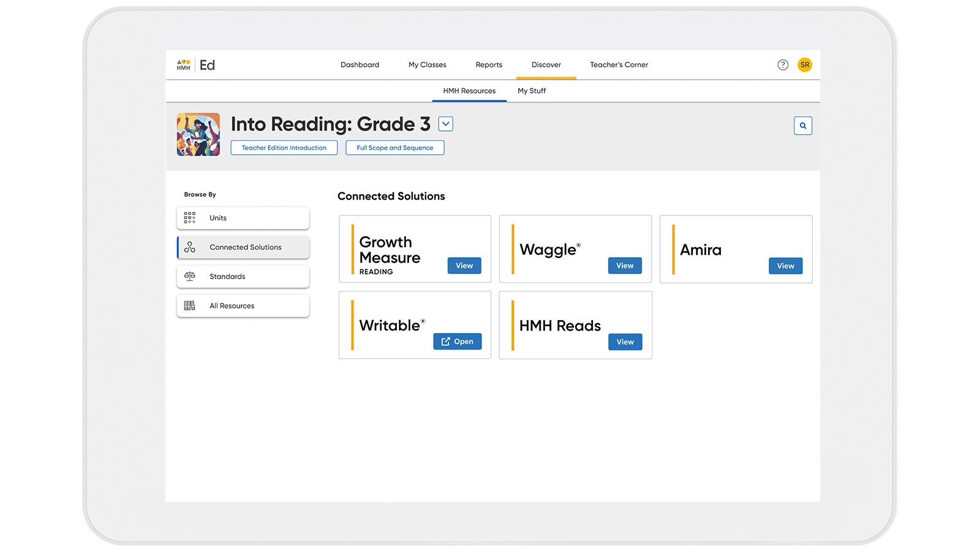Open the My Classes tab
The width and height of the screenshot is (980, 551).
(428, 65)
